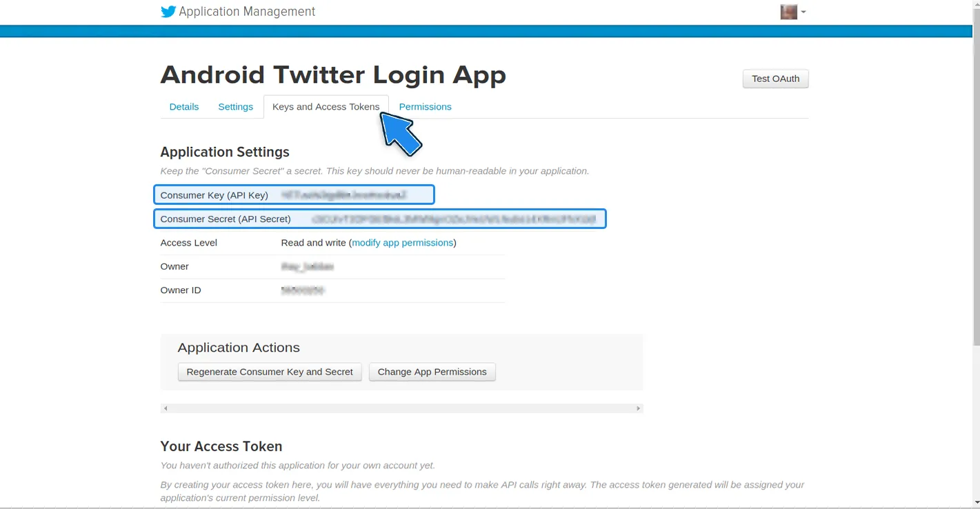Image resolution: width=980 pixels, height=509 pixels.
Task: Select the Keys and Access Tokens tab
Action: click(326, 107)
